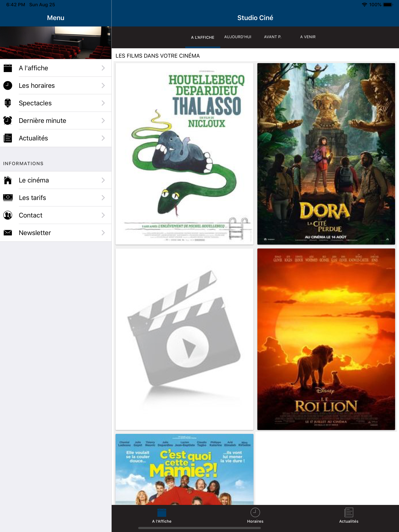Tap the Actualités icon in bottom bar
Viewport: 399px width, 532px height.
coord(349,513)
